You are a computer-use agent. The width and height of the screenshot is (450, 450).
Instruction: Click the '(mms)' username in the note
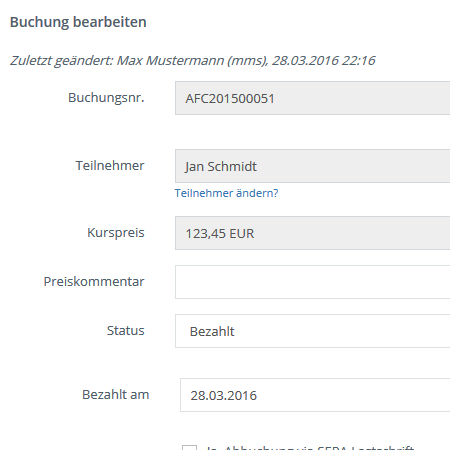click(248, 61)
